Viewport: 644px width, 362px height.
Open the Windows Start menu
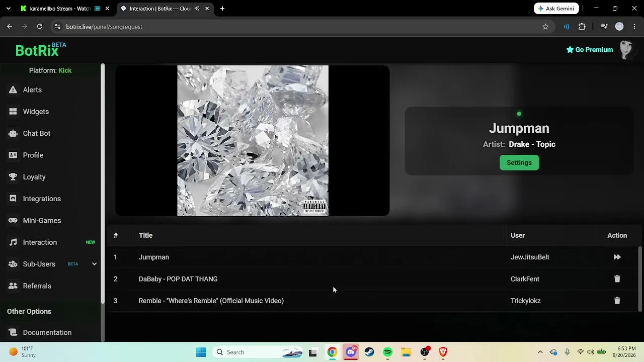[x=201, y=352]
